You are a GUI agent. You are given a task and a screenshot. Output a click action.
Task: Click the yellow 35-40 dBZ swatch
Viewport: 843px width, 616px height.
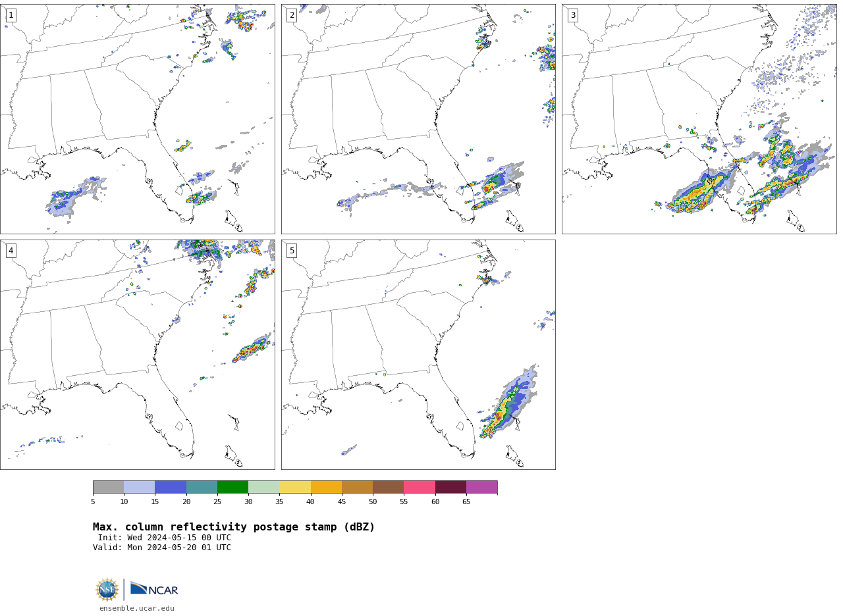point(295,487)
